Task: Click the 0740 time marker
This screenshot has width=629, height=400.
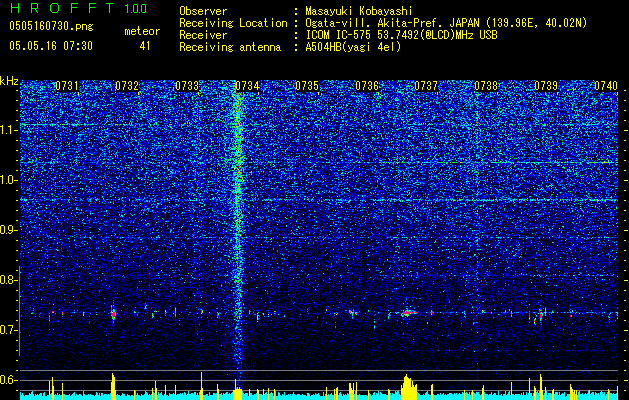Action: click(x=606, y=86)
